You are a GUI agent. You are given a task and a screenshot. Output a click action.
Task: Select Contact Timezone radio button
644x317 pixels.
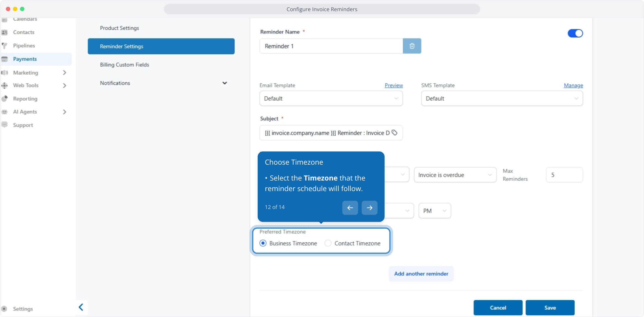328,243
